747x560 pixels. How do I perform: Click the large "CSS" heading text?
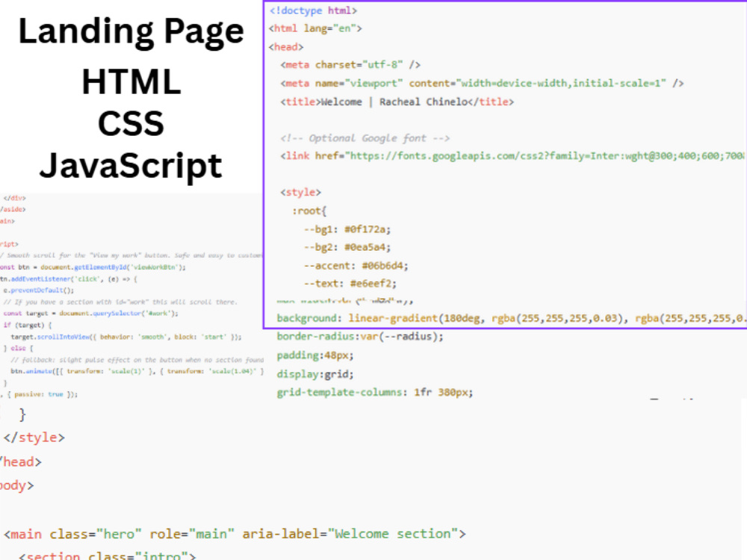(131, 123)
